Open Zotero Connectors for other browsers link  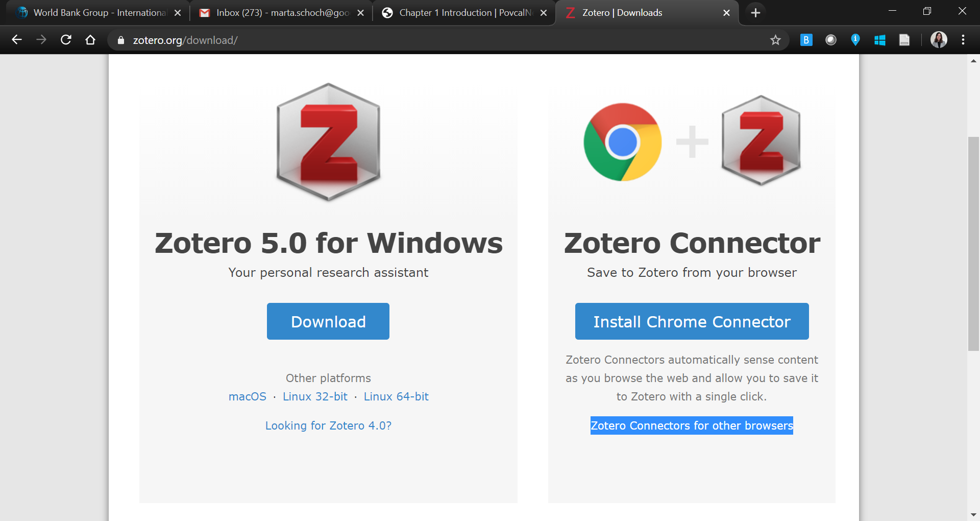coord(692,425)
